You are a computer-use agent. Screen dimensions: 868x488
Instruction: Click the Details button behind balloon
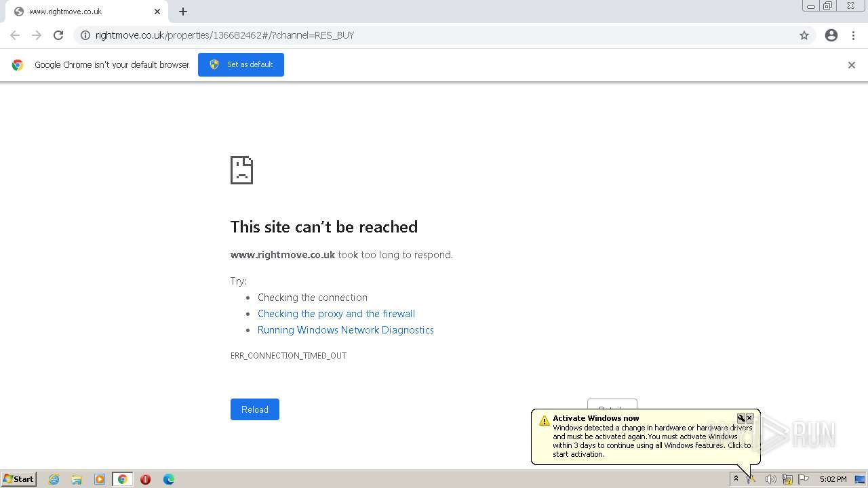(x=612, y=404)
